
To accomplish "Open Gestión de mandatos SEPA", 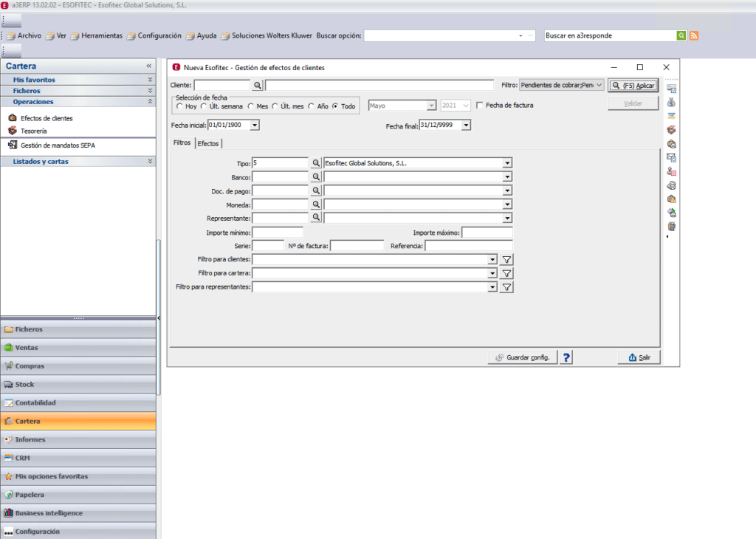I will pos(58,145).
